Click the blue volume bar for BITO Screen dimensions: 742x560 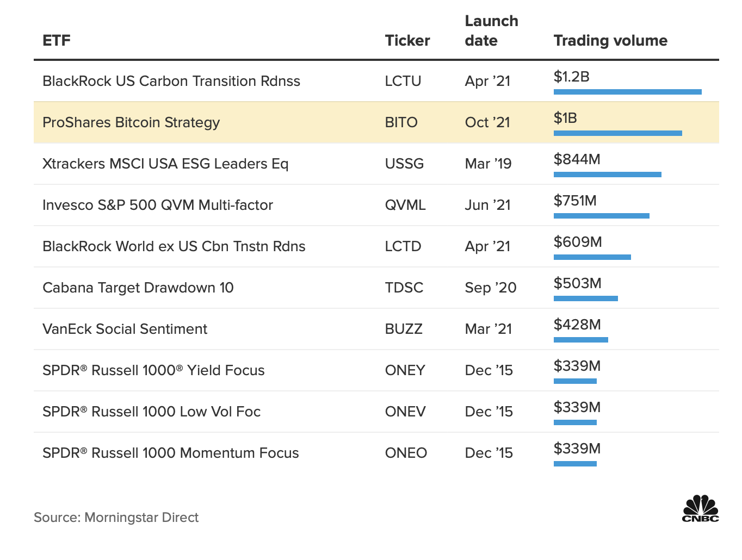pyautogui.click(x=618, y=133)
